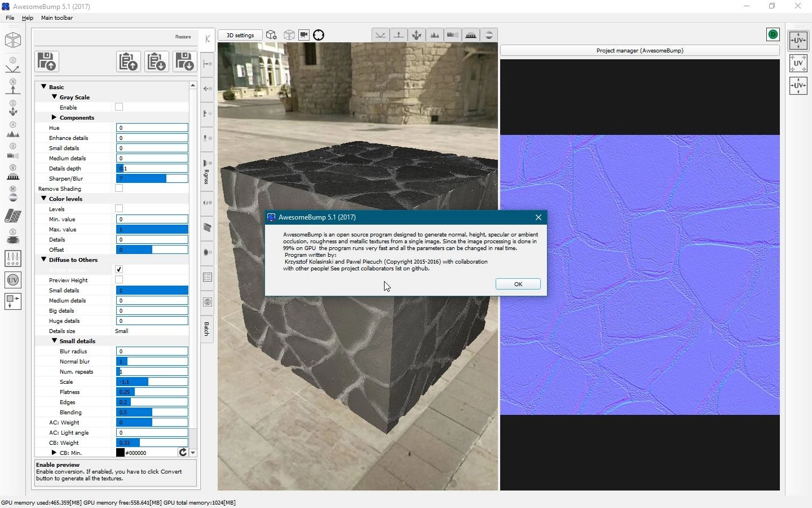This screenshot has height=508, width=812.
Task: Select the Specular texture tool (S) in left toolbar
Action: click(x=12, y=108)
